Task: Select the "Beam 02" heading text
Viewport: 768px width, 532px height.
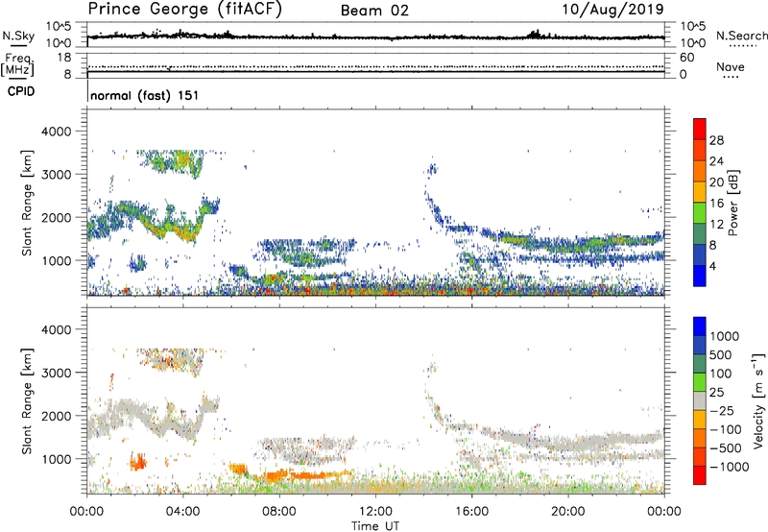Action: pyautogui.click(x=374, y=11)
